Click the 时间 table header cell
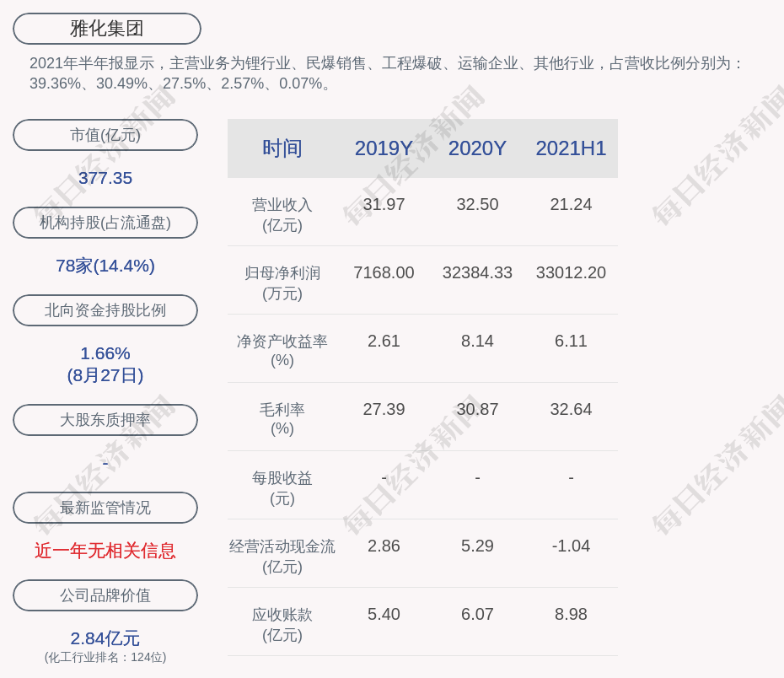This screenshot has width=784, height=678. [x=282, y=148]
